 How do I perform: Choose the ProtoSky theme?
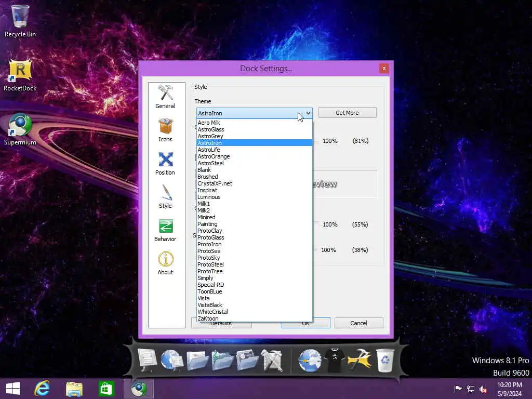(255, 258)
